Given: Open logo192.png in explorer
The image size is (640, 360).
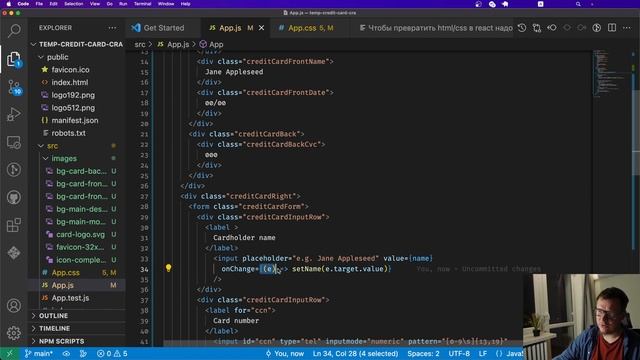Looking at the screenshot, I should pos(77,95).
